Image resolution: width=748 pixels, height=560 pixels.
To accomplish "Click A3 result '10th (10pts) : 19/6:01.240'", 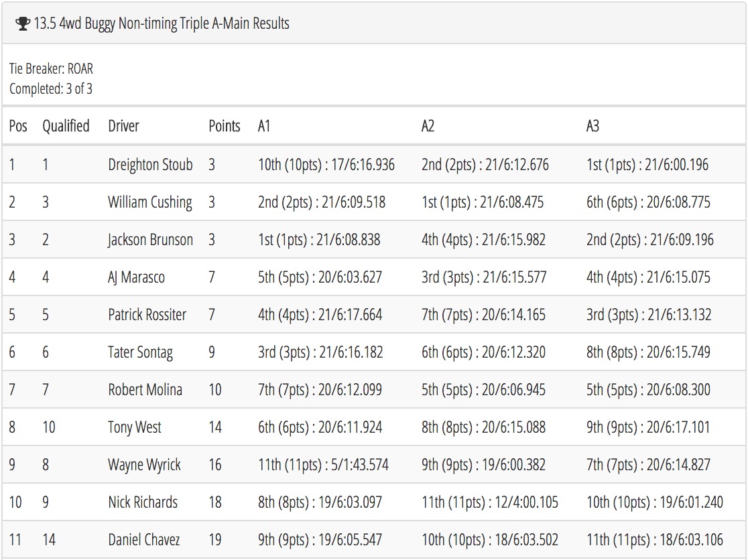I will point(655,502).
